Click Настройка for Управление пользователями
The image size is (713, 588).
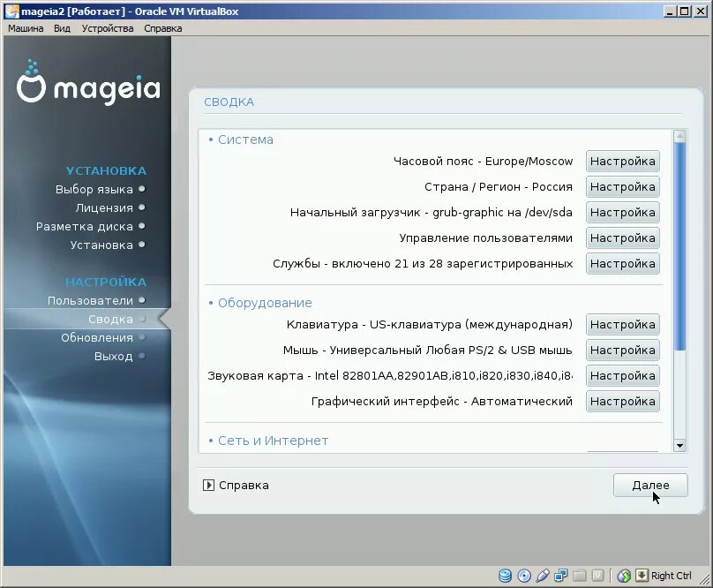pos(622,238)
